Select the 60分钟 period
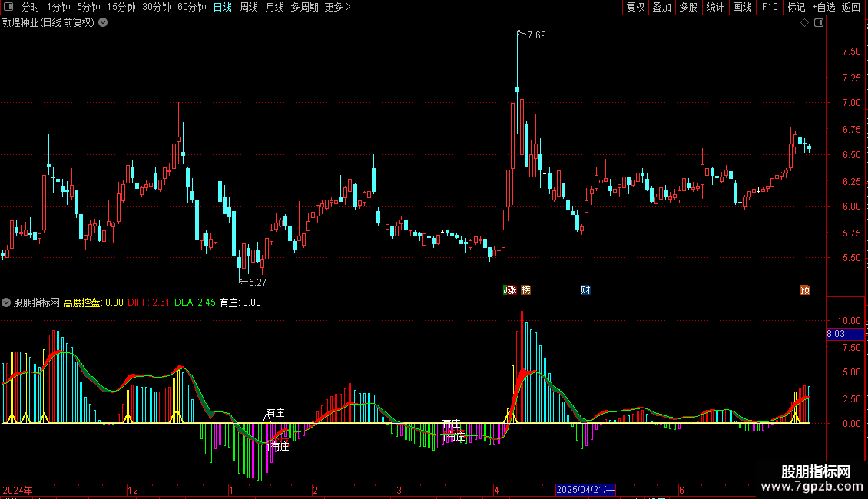Viewport: 868px width, 499px height. (191, 7)
